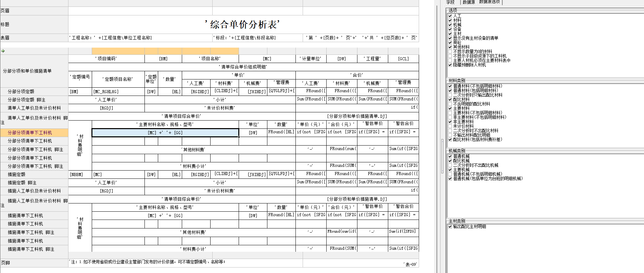
Task: Click the '标段:' header expression cell
Action: coord(257,38)
